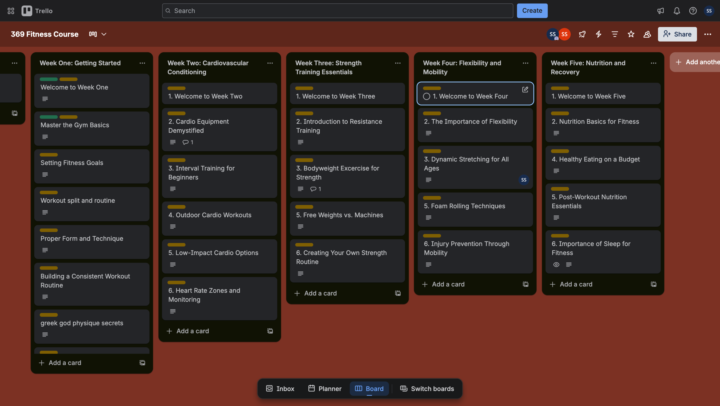This screenshot has width=720, height=406.
Task: Switch to the Inbox tab
Action: [280, 388]
